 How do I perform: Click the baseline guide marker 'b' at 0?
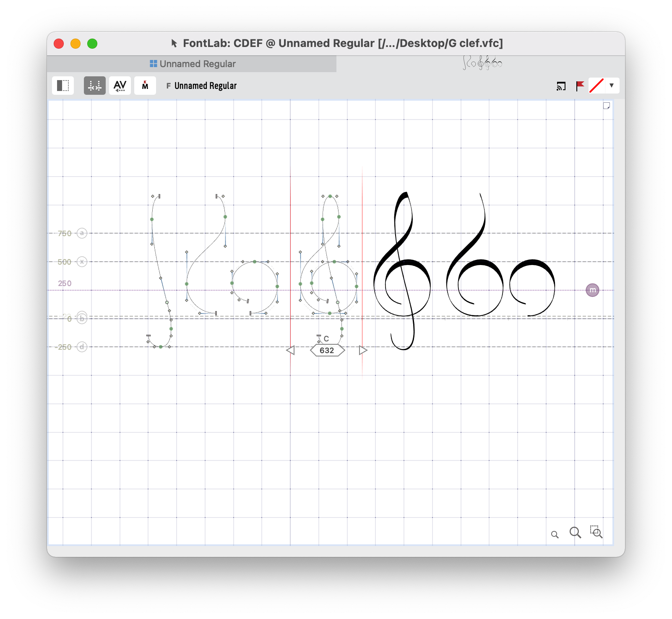point(82,319)
